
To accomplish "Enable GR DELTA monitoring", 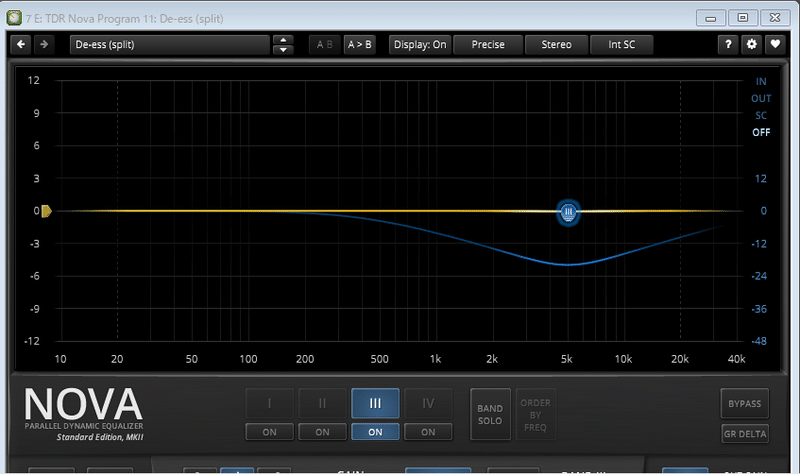I will pyautogui.click(x=744, y=434).
